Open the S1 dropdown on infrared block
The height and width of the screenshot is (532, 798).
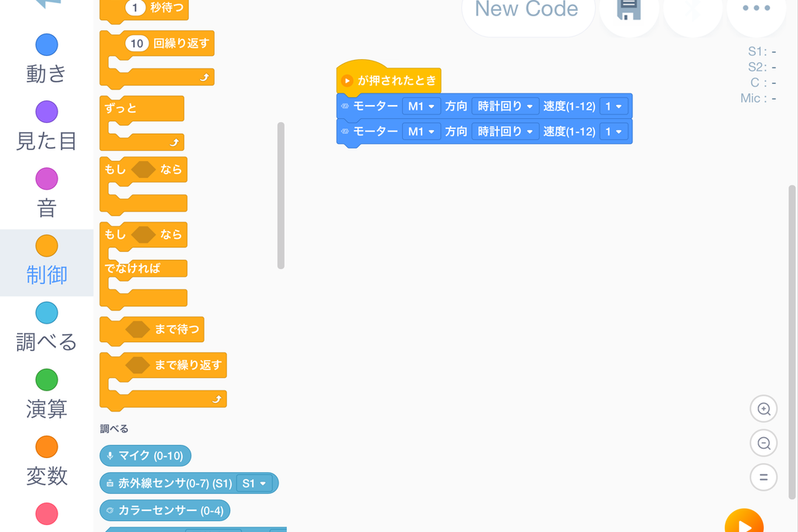254,483
